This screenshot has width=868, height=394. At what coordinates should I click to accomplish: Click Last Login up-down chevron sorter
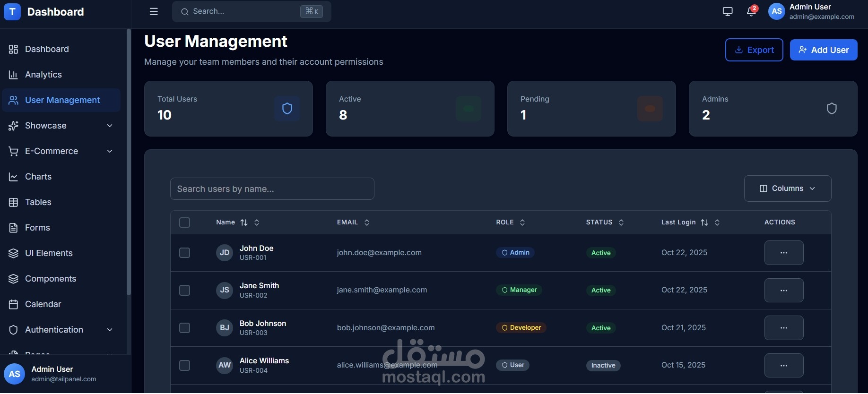717,223
